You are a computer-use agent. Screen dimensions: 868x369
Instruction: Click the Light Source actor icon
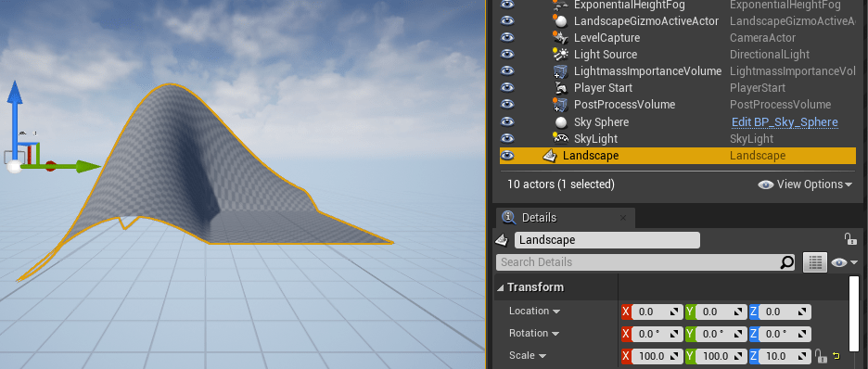tap(561, 54)
